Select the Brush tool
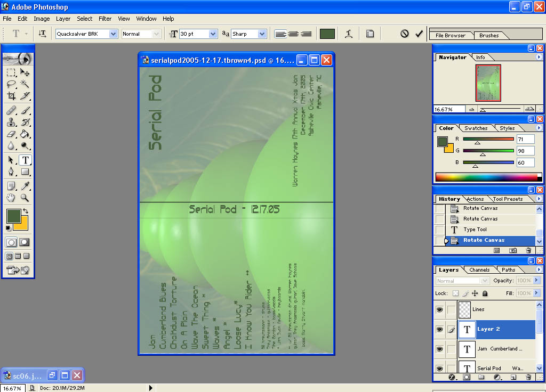This screenshot has height=392, width=546. click(x=25, y=110)
